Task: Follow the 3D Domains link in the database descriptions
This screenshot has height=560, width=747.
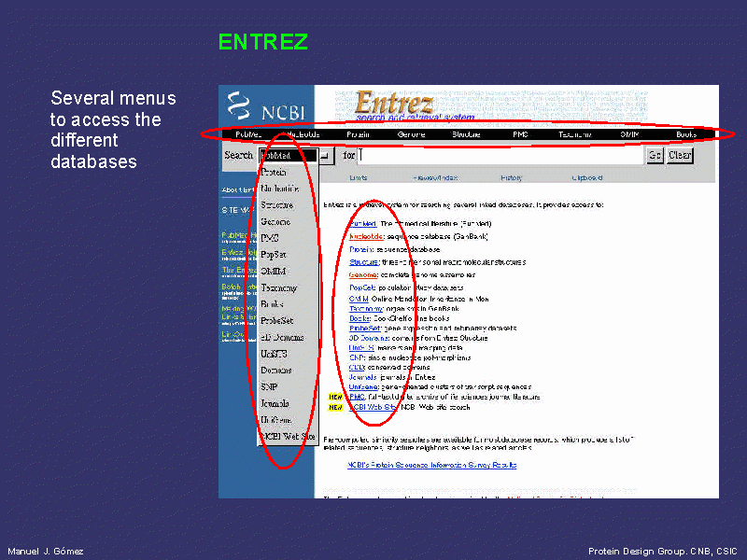Action: coord(369,338)
